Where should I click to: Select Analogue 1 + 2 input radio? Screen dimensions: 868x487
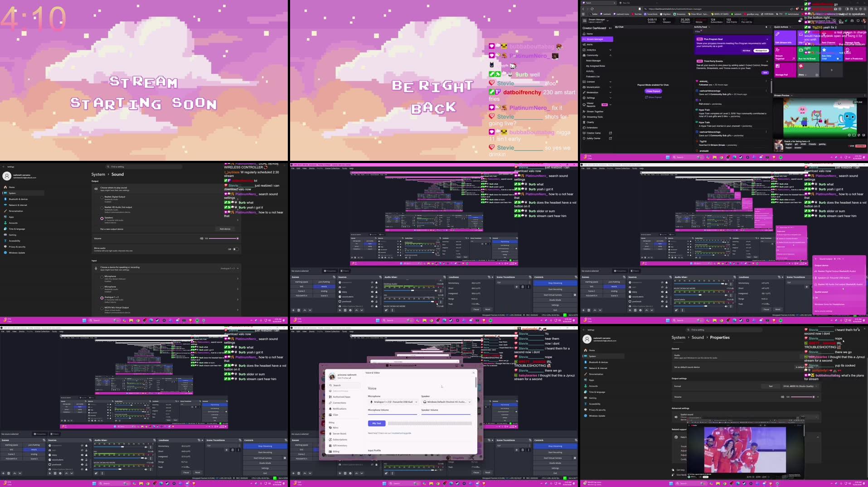click(x=102, y=298)
